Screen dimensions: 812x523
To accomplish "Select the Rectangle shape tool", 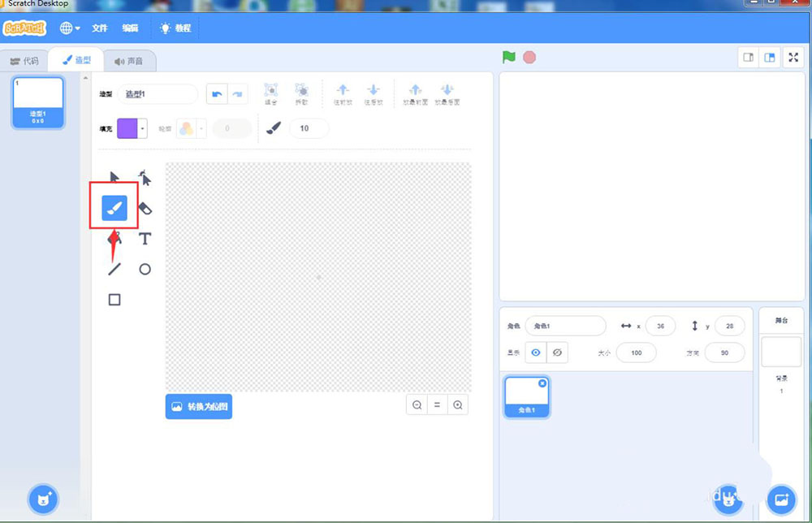I will [x=114, y=300].
